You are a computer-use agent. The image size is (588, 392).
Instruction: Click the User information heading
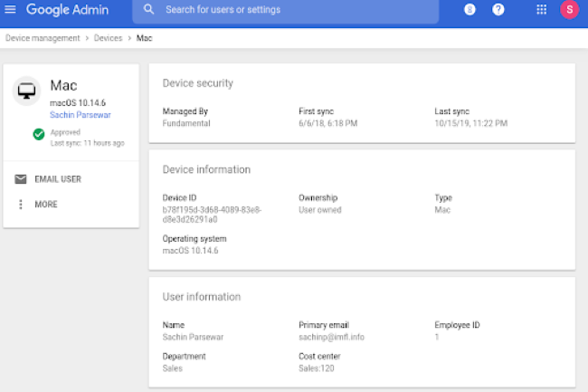pos(202,297)
